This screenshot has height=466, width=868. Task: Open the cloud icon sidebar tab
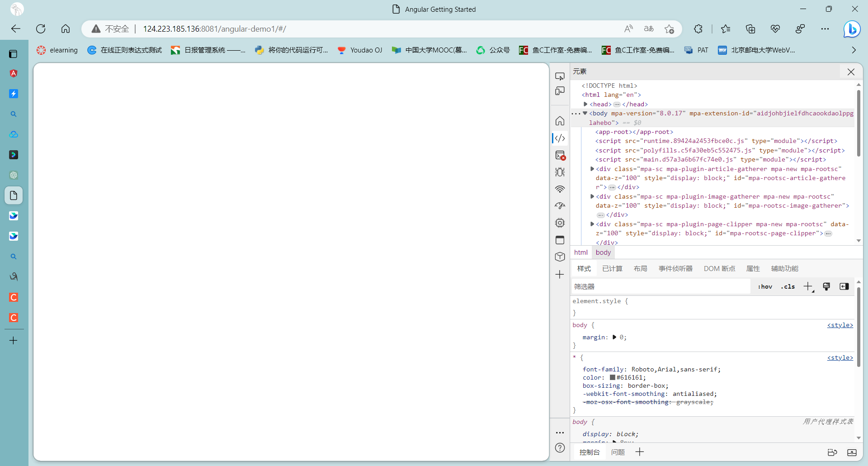coord(14,134)
